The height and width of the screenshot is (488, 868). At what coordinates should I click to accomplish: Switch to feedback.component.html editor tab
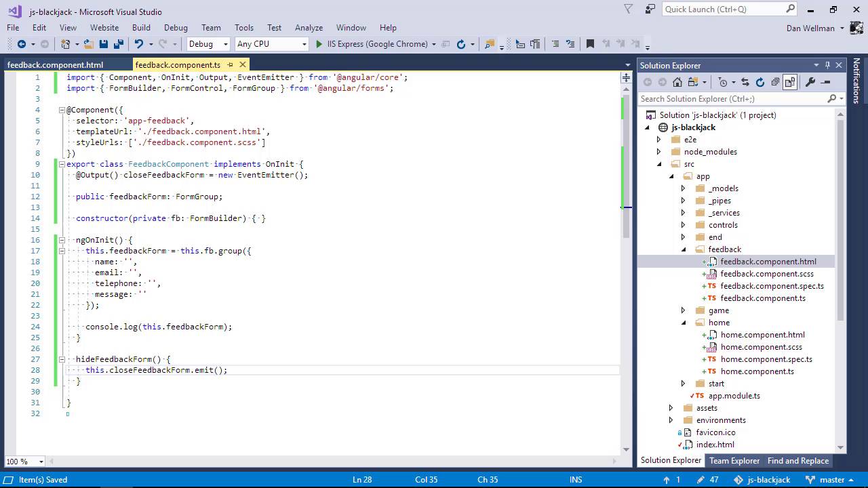55,65
